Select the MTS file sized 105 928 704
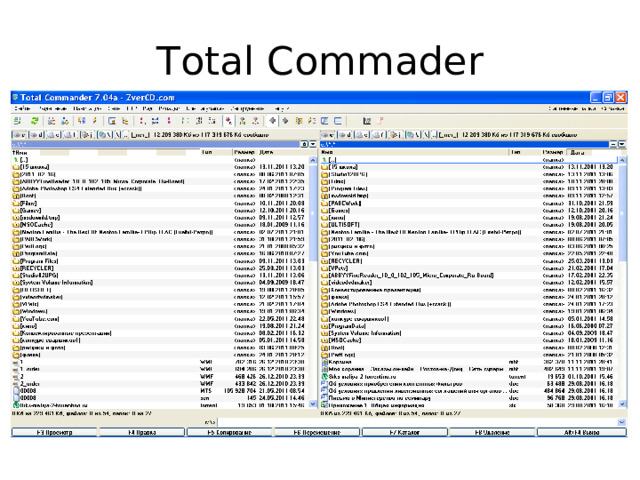Image resolution: width=640 pixels, height=480 pixels. tap(160, 391)
